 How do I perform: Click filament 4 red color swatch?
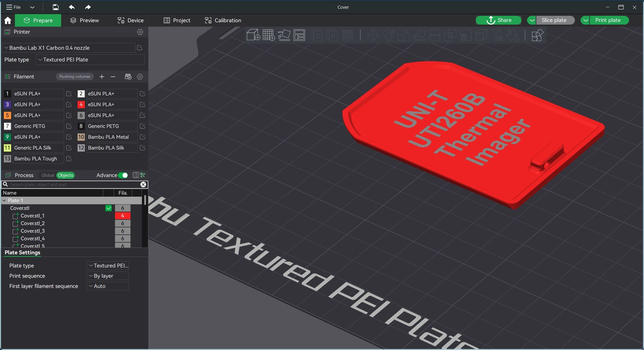point(81,104)
